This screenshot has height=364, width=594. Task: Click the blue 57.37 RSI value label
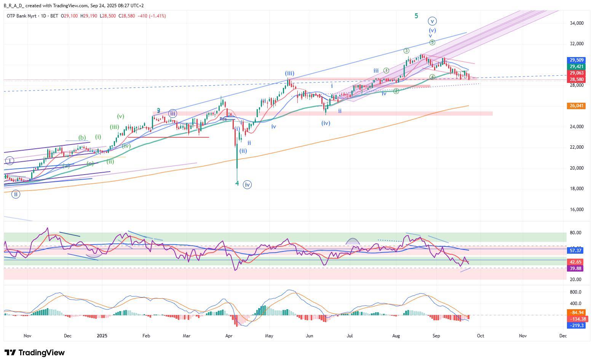[x=575, y=251]
